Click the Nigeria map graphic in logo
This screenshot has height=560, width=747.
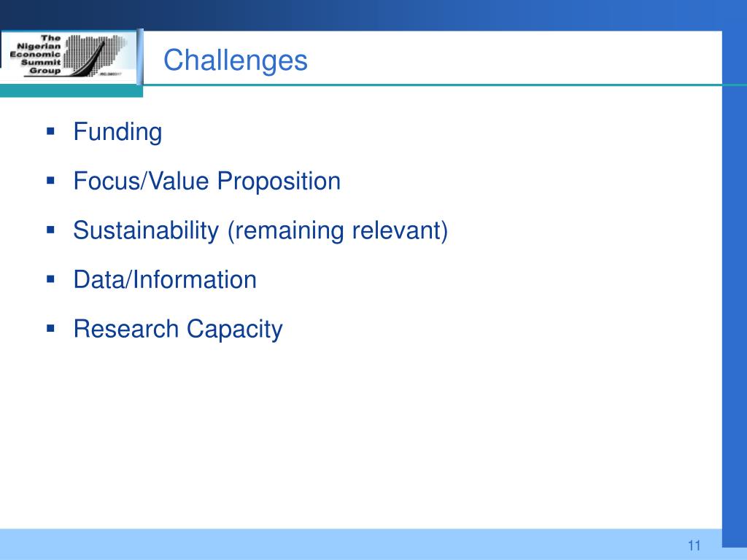pos(96,55)
